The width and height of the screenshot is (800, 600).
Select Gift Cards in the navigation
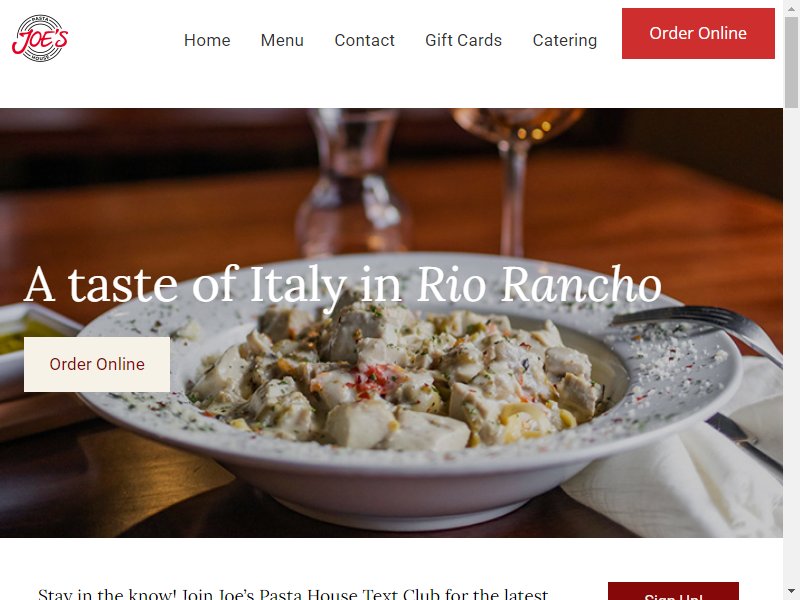[463, 40]
